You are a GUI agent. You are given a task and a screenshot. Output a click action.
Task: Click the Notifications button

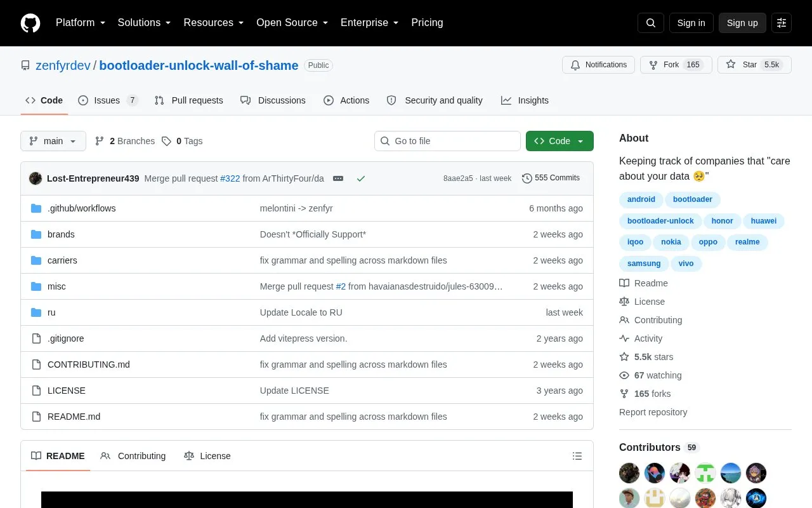[598, 65]
